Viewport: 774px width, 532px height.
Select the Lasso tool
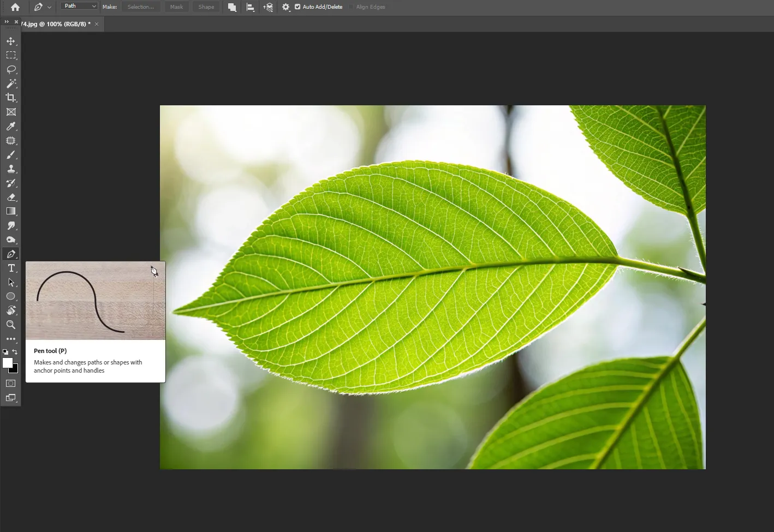(x=11, y=70)
